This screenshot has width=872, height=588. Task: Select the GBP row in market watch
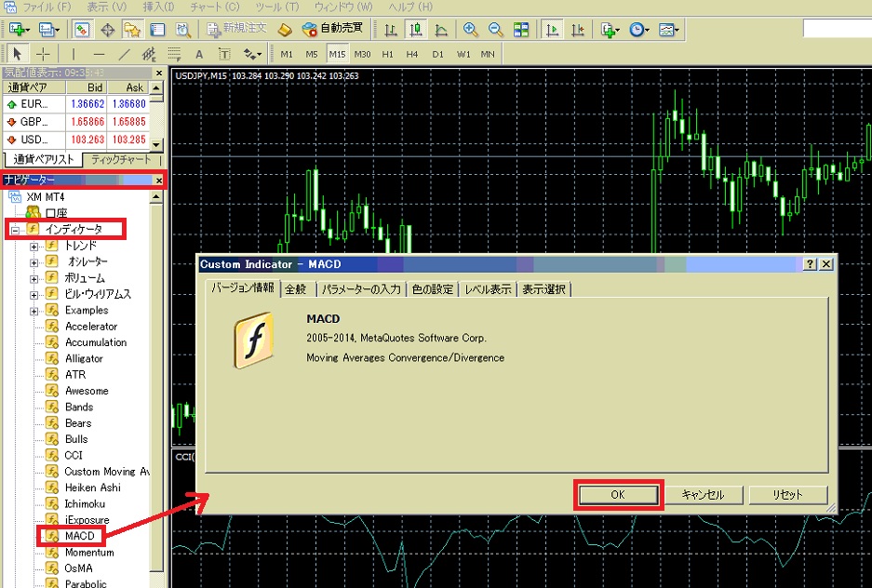[x=76, y=122]
